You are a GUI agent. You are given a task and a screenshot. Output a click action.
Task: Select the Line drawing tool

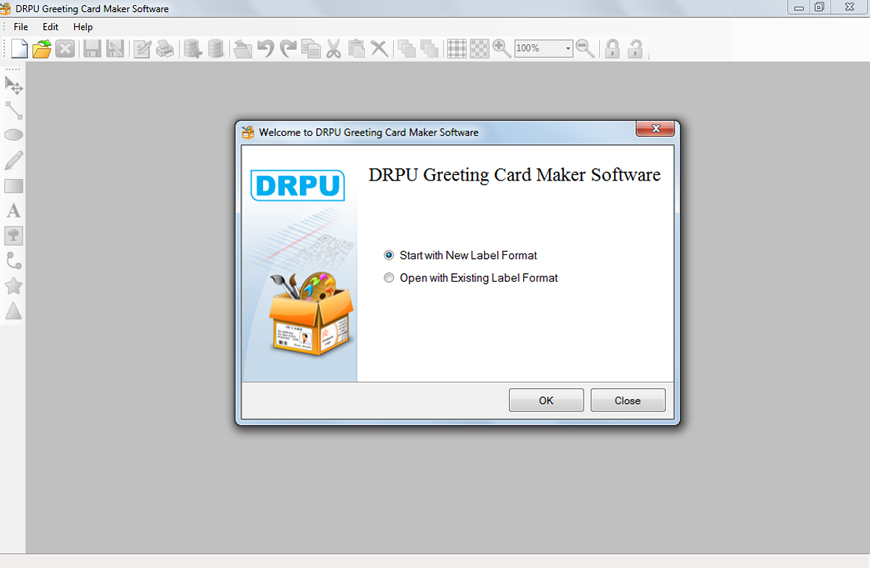click(x=13, y=110)
